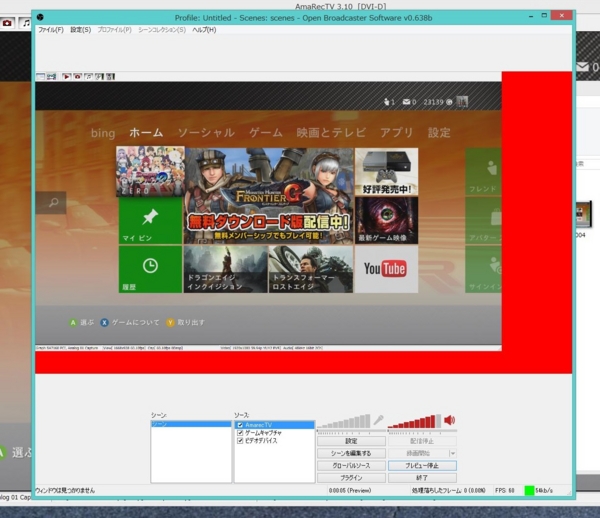Select the アプリ tab in the preview
The height and width of the screenshot is (518, 600).
click(397, 133)
